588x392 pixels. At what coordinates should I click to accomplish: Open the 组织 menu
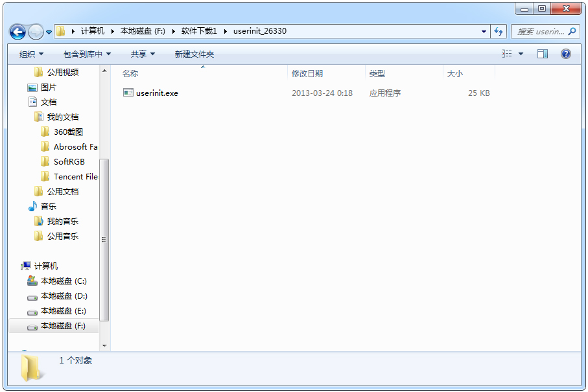click(31, 54)
